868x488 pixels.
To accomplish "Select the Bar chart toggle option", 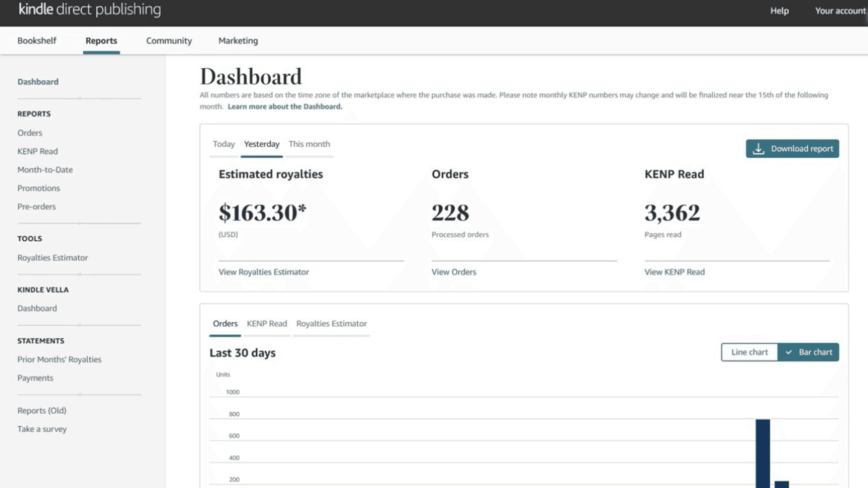I will pos(808,352).
